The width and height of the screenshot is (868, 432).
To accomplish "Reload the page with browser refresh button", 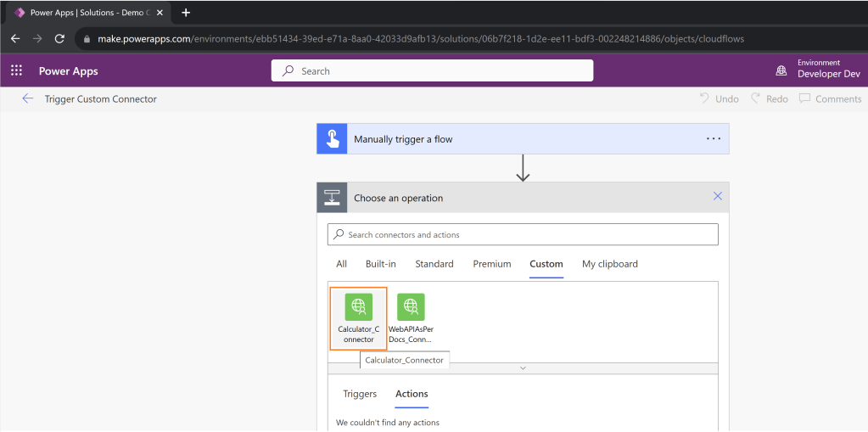I will [x=59, y=39].
